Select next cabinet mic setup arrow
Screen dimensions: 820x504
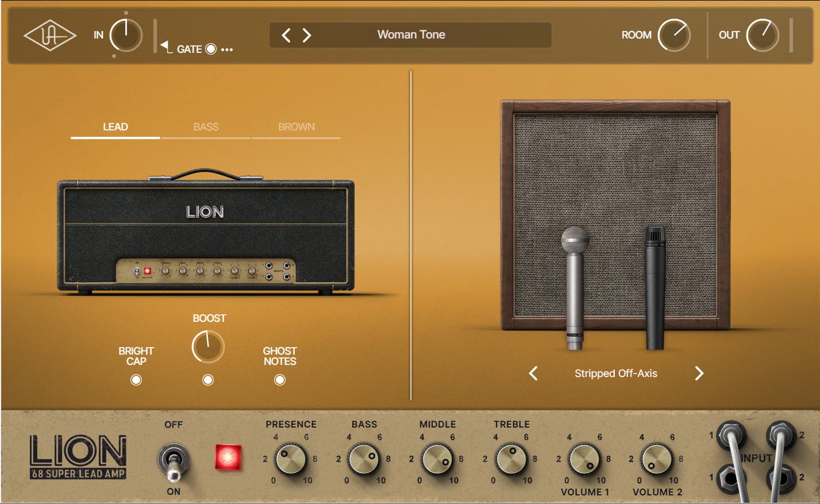point(699,374)
